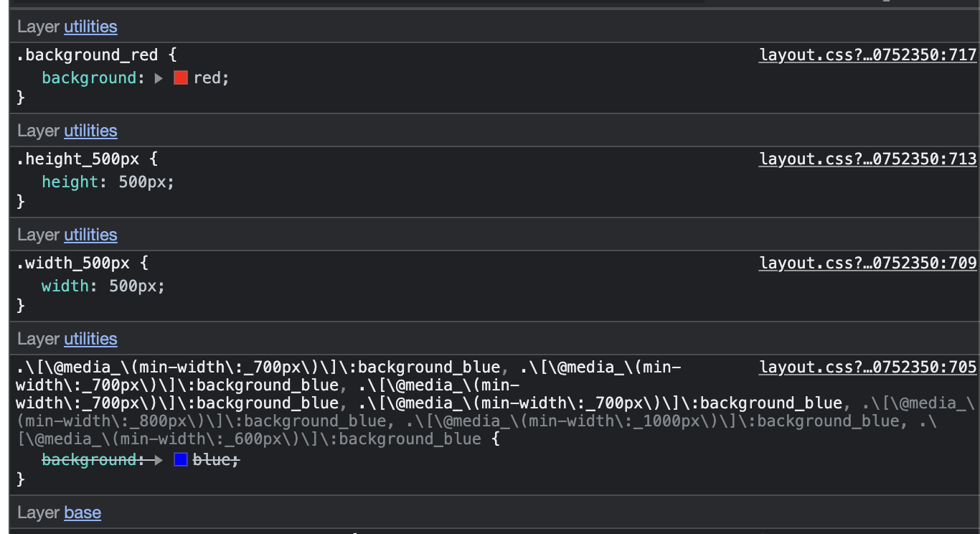
Task: Open layout.css line 717 source link
Action: [867, 55]
